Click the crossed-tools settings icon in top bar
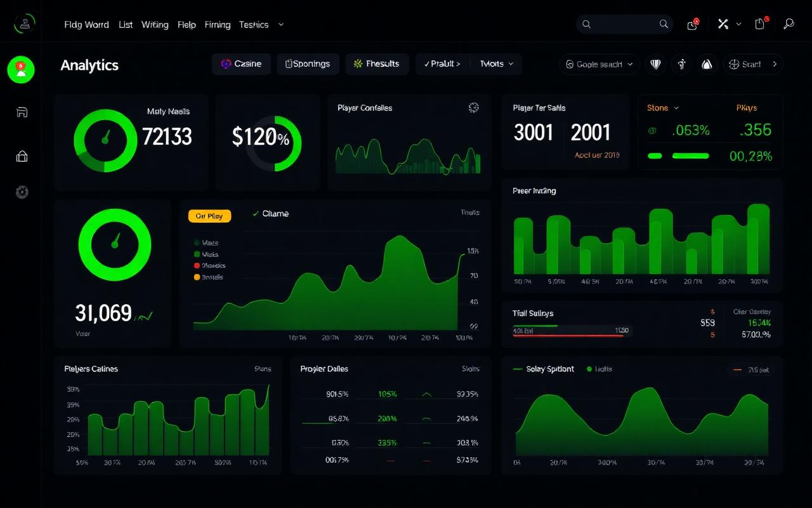The height and width of the screenshot is (508, 812). click(x=722, y=24)
